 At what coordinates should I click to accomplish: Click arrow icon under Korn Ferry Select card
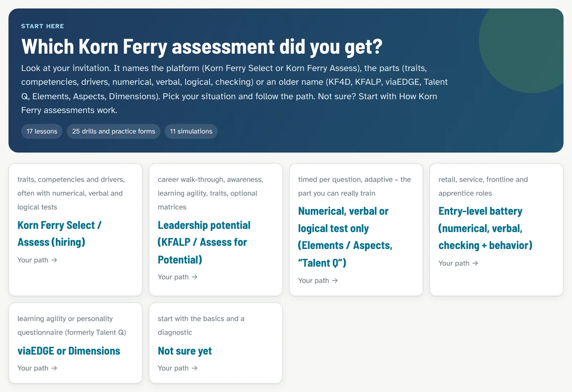54,260
